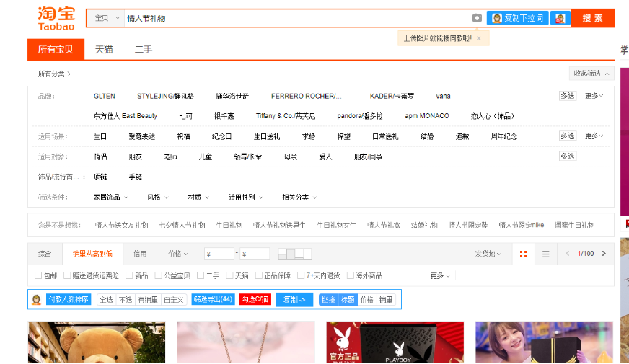Image resolution: width=629 pixels, height=364 pixels.
Task: Go to next results page arrow
Action: tap(604, 253)
